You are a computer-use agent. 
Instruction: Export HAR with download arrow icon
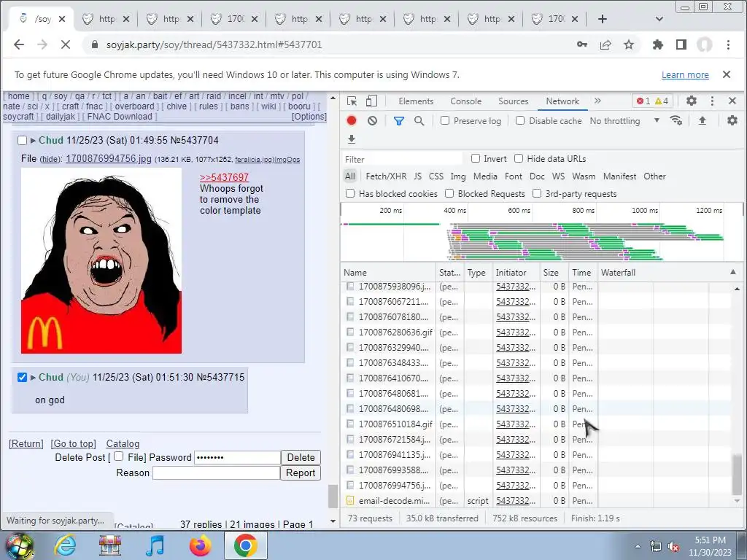[x=352, y=139]
